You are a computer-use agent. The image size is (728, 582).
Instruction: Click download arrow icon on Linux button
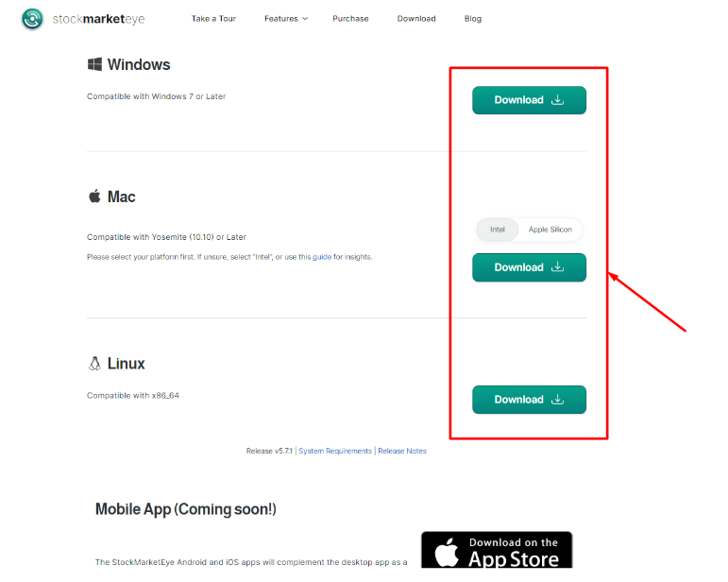558,399
